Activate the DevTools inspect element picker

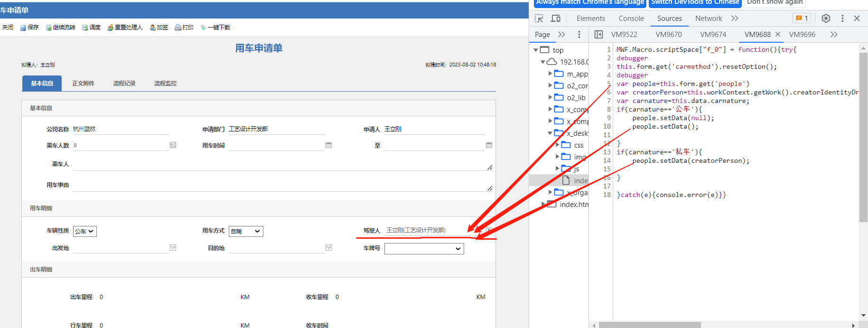(x=539, y=18)
